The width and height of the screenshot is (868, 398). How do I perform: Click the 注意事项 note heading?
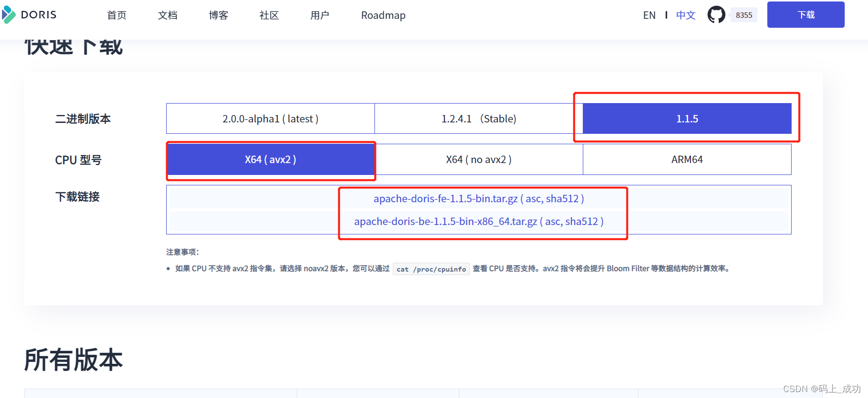pyautogui.click(x=182, y=252)
